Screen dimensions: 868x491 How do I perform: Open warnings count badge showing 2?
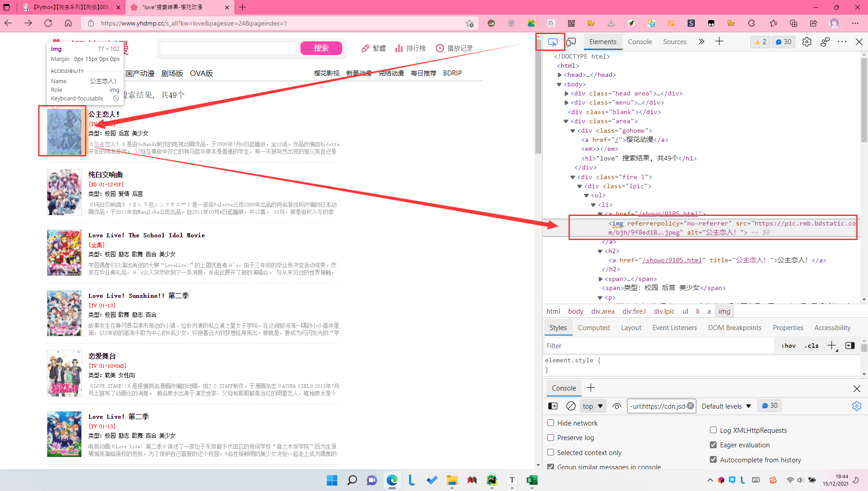pyautogui.click(x=760, y=42)
